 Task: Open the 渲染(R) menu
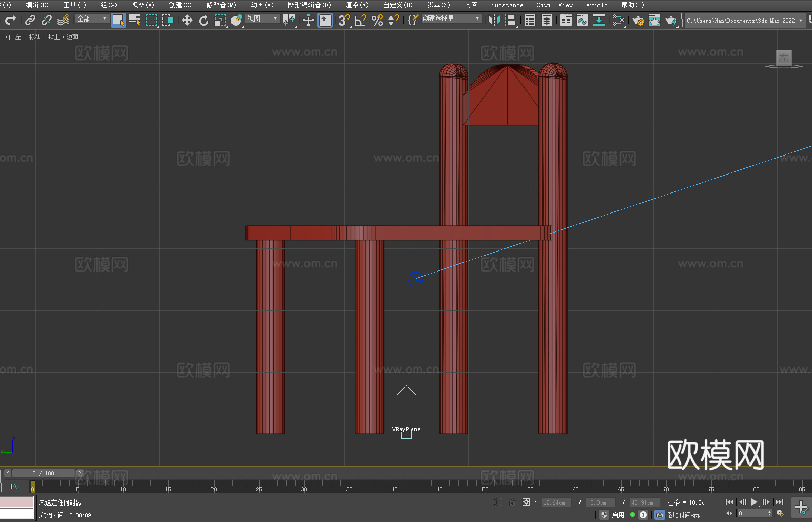357,5
